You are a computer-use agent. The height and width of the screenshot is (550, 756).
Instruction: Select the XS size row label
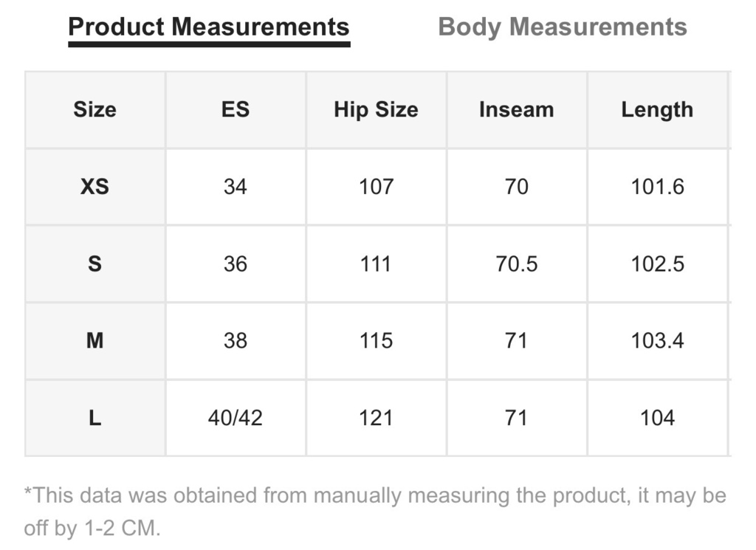[95, 187]
